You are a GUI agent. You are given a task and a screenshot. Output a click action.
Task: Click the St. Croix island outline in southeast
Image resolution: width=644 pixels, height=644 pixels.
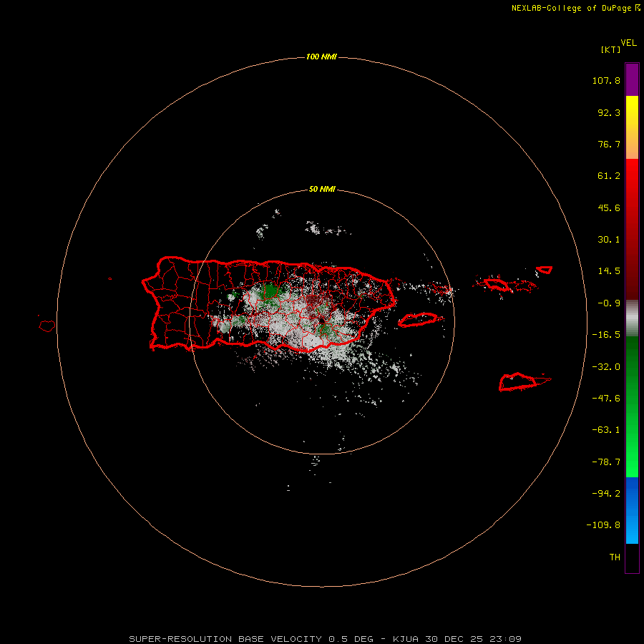pos(524,382)
